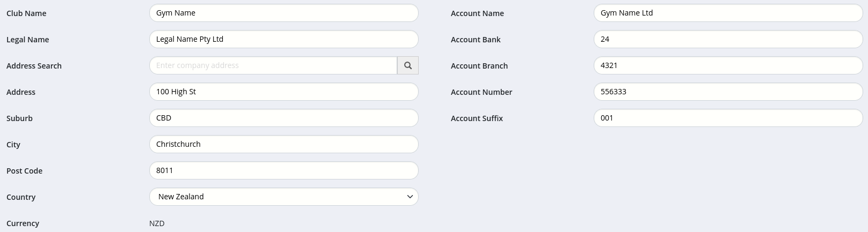This screenshot has height=232, width=868.
Task: Click the Currency label
Action: 23,223
